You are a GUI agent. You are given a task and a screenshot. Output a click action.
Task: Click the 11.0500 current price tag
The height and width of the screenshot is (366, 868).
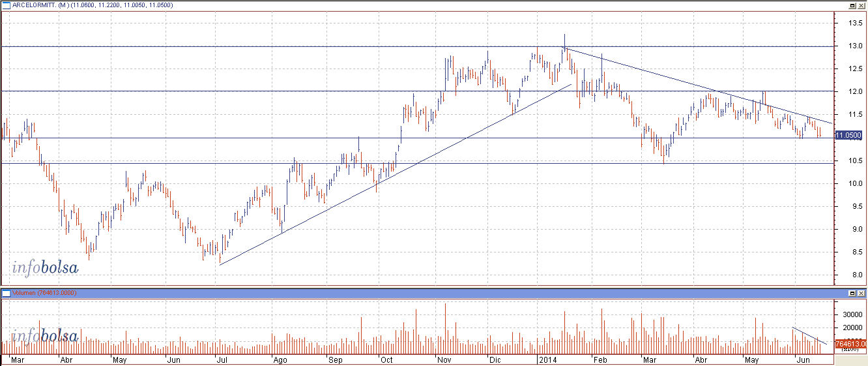click(848, 136)
